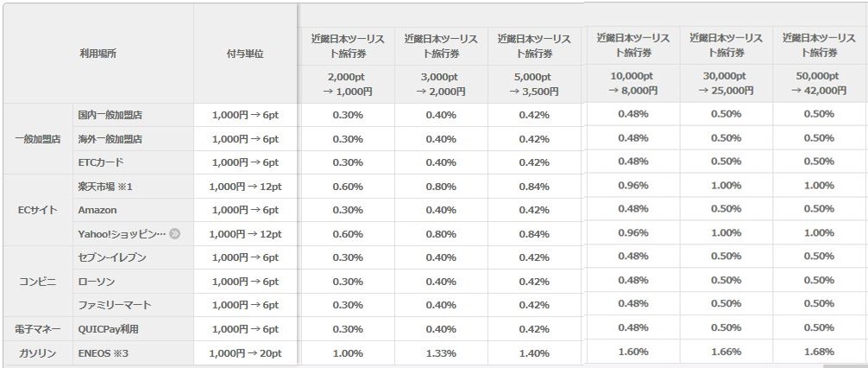The height and width of the screenshot is (368, 868).
Task: Click the 電子マネー category cell
Action: [x=38, y=329]
